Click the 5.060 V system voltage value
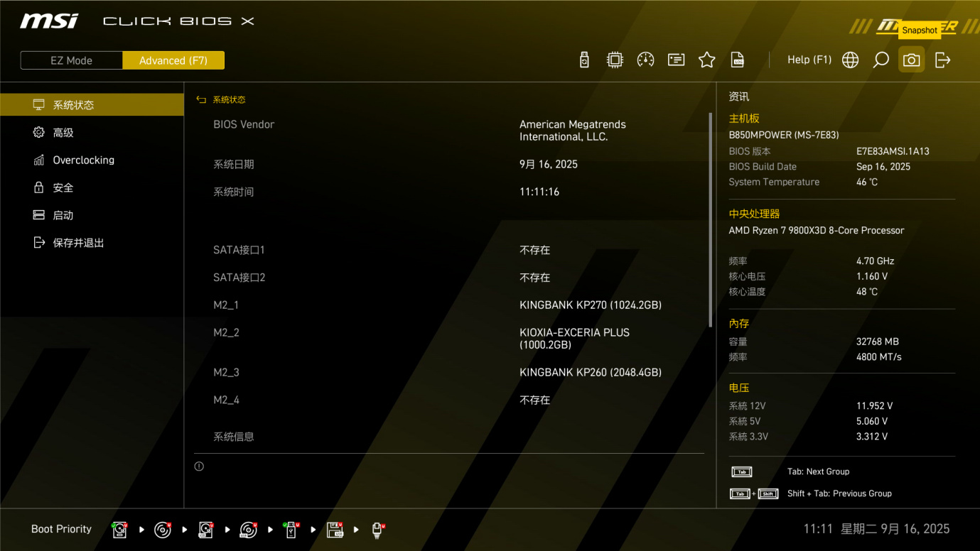This screenshot has width=980, height=551. point(872,422)
